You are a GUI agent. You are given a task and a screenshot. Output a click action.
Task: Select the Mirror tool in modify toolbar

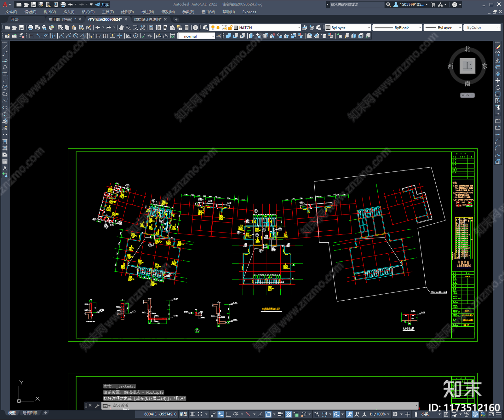click(x=498, y=60)
